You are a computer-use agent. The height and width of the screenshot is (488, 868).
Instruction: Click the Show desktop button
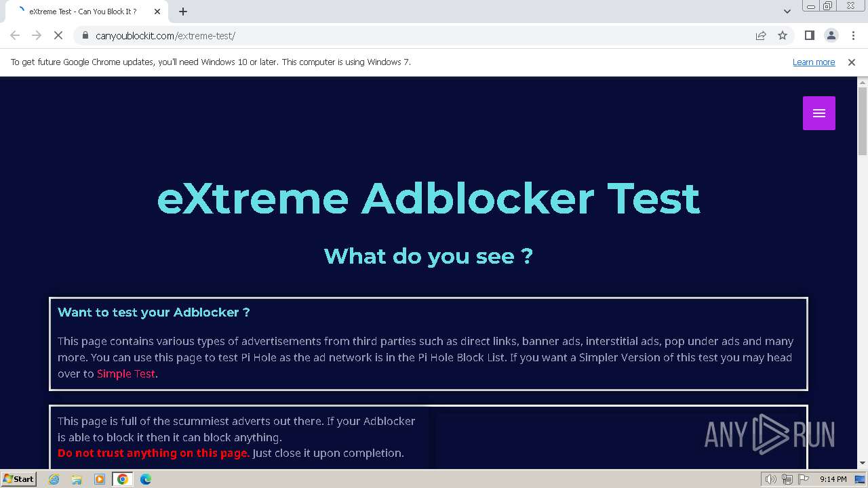pyautogui.click(x=861, y=479)
